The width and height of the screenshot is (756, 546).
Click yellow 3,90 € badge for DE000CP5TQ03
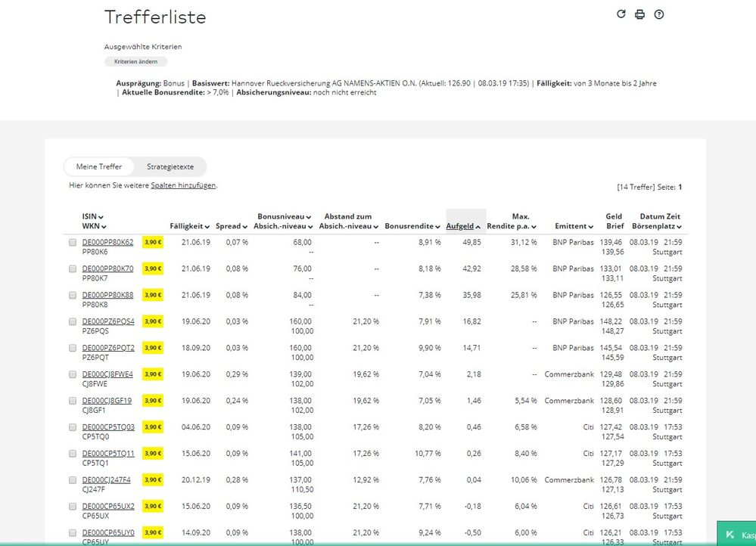coord(153,427)
